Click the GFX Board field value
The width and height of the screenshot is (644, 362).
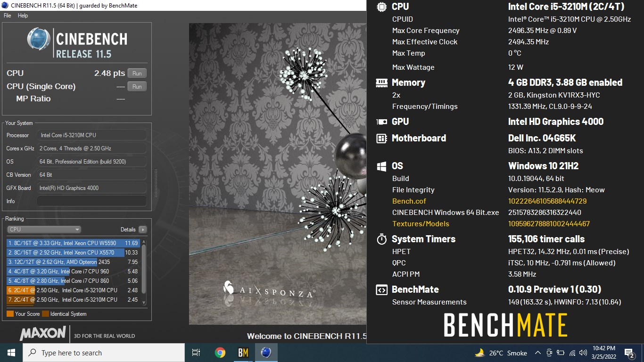(x=91, y=188)
